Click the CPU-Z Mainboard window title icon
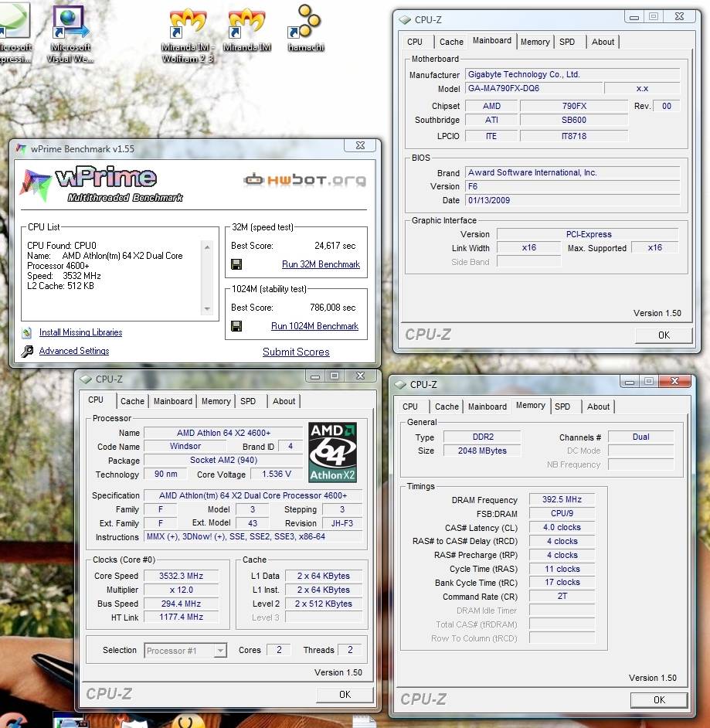This screenshot has height=728, width=710. click(x=405, y=20)
